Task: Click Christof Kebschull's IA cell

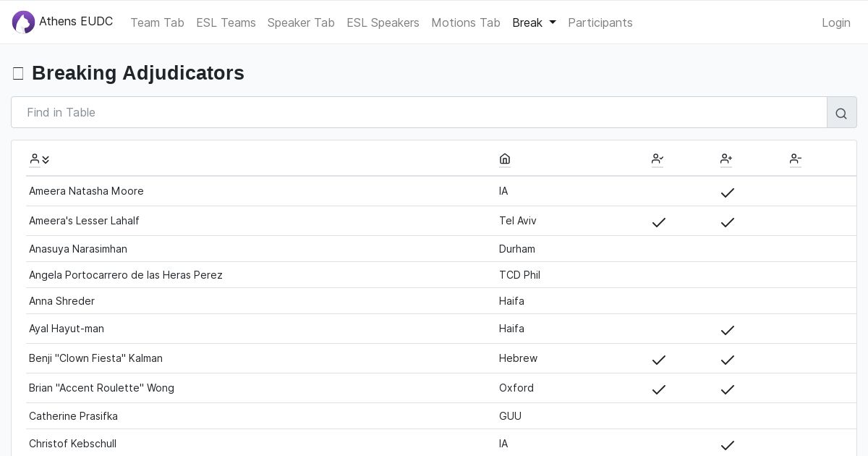Action: (x=503, y=444)
